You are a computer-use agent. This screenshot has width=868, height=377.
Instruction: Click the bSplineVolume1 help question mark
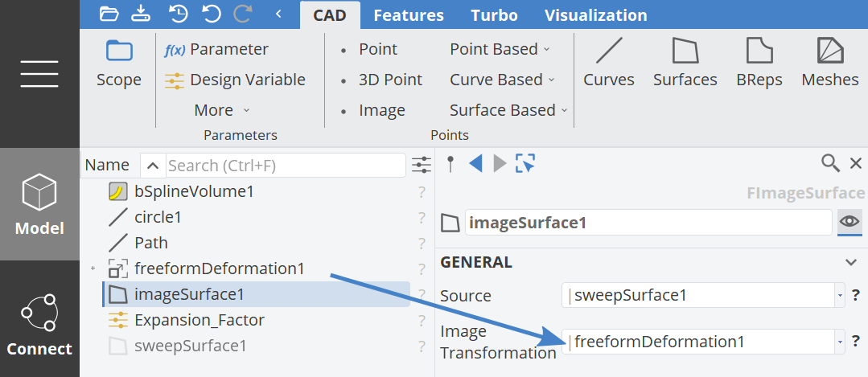(422, 192)
